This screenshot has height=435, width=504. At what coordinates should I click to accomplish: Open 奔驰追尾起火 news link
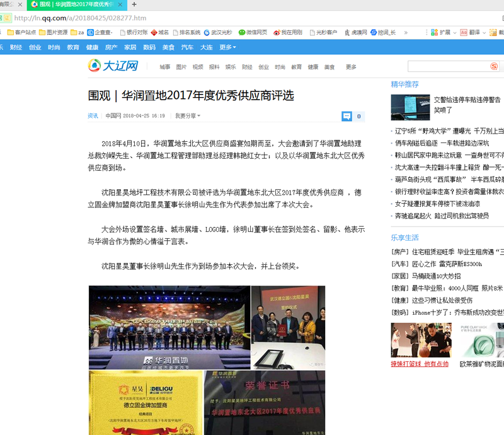(x=442, y=216)
